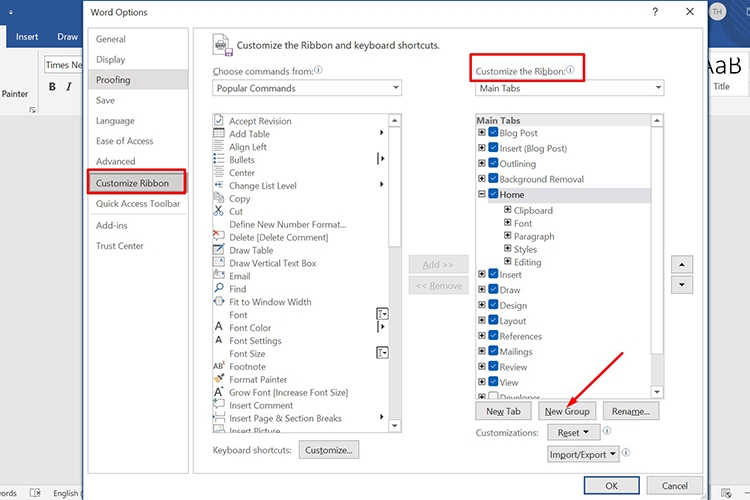Toggle the Draw tab checkbox
The height and width of the screenshot is (500, 750).
click(x=493, y=289)
